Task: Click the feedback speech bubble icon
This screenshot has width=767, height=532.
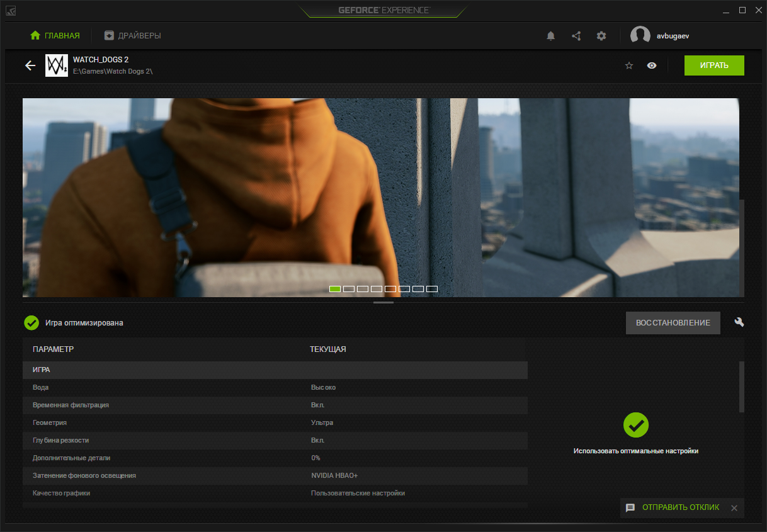Action: (630, 507)
